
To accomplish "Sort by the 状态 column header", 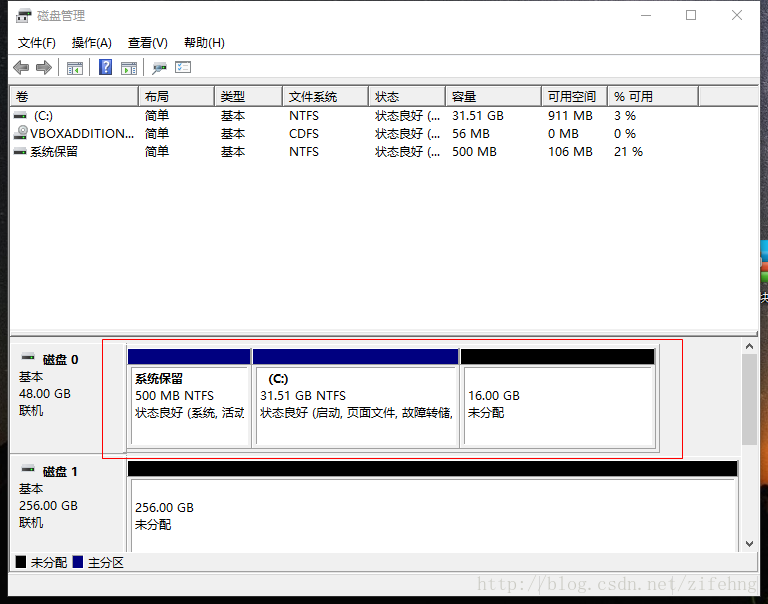I will (x=407, y=97).
